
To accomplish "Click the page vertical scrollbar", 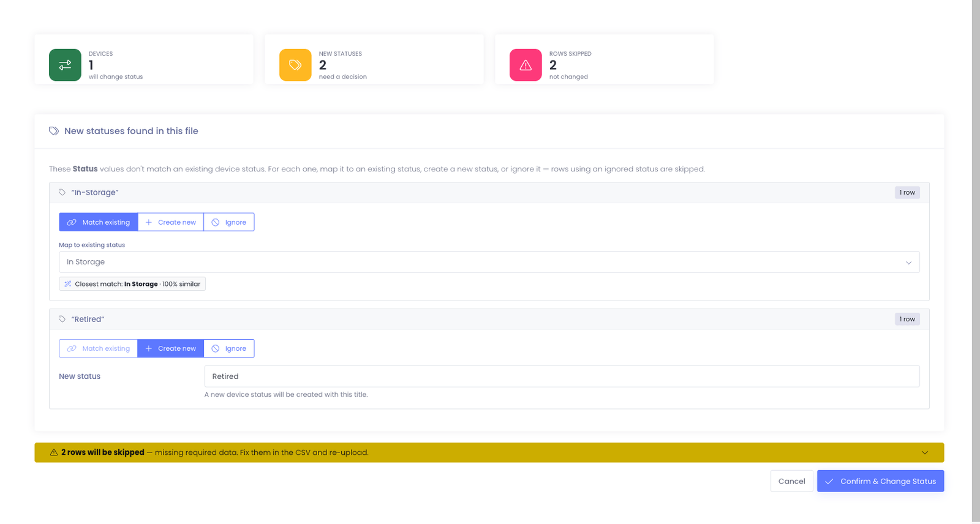I will coord(976,261).
